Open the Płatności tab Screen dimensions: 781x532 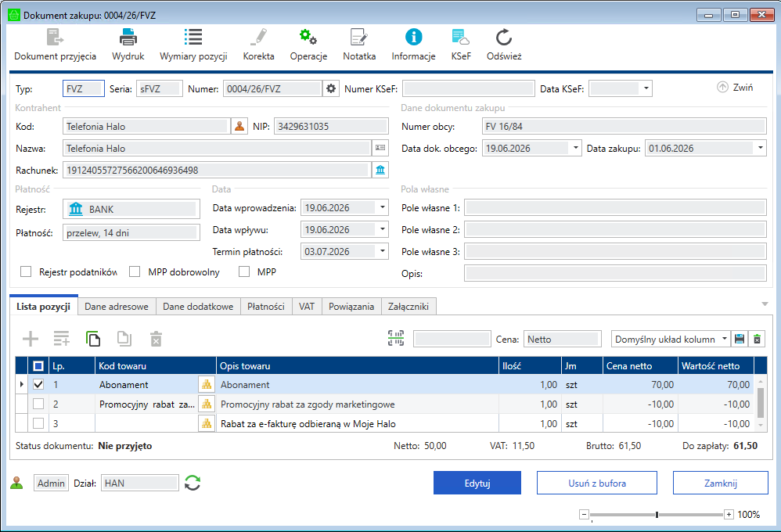pyautogui.click(x=266, y=307)
